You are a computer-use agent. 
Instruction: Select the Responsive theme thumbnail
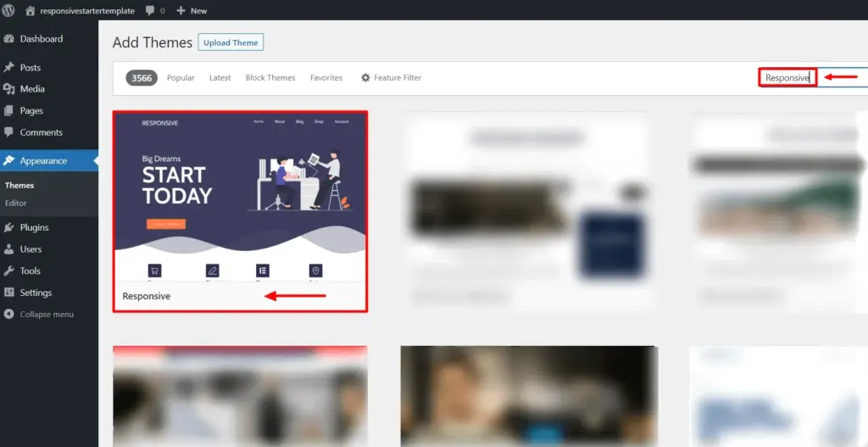pyautogui.click(x=240, y=195)
